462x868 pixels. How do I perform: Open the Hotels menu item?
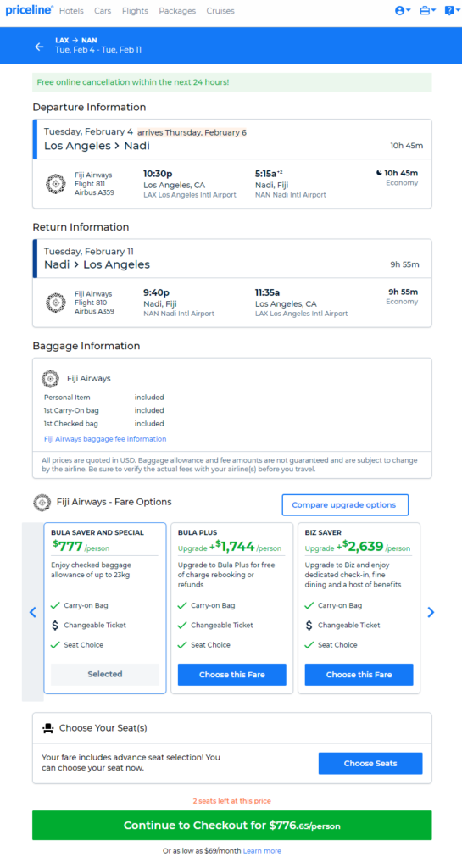pyautogui.click(x=71, y=11)
